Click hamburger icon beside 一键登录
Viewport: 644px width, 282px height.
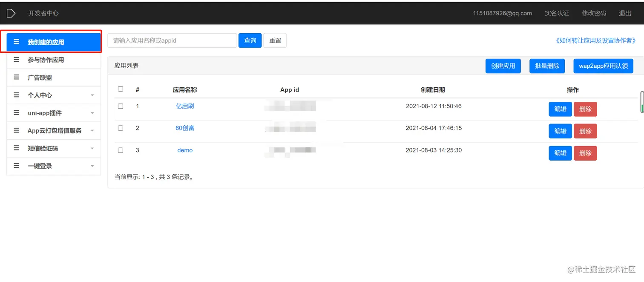click(x=17, y=166)
